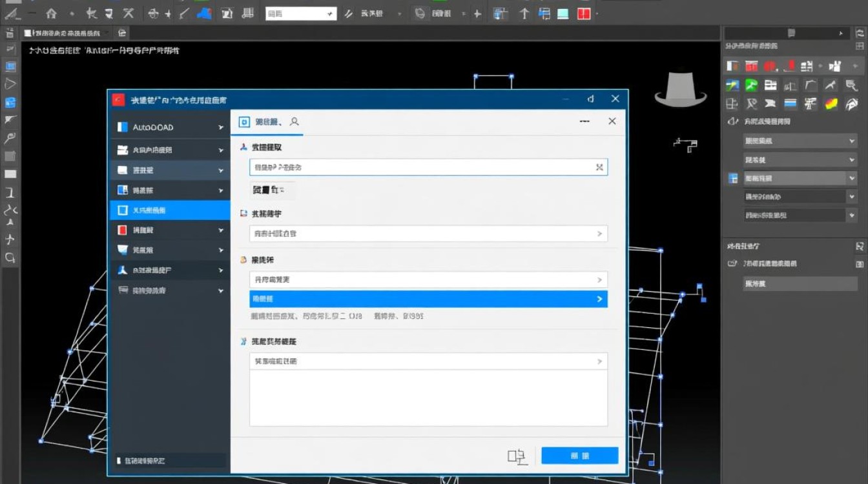Click the top hat view widget
Image resolution: width=868 pixels, height=484 pixels.
point(681,89)
